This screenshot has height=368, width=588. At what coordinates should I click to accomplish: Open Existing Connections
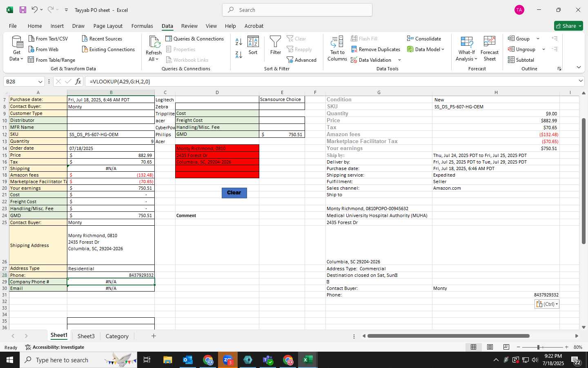tap(108, 49)
